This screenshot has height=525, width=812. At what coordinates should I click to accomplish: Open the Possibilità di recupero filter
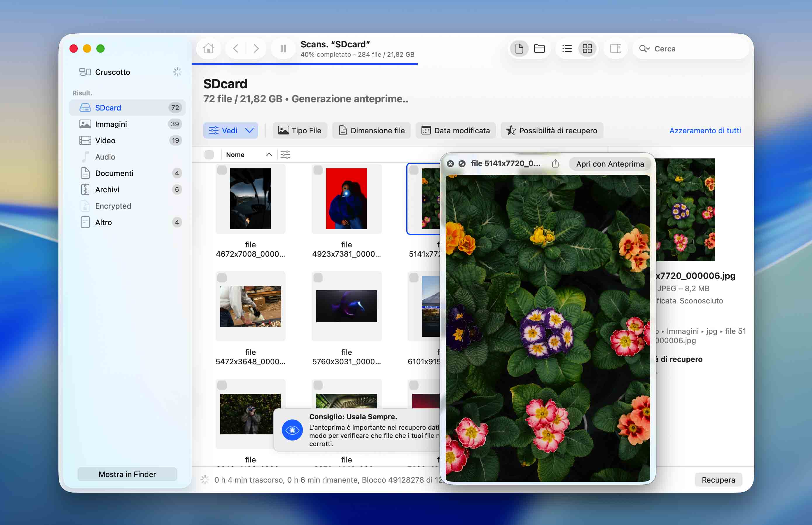point(552,131)
